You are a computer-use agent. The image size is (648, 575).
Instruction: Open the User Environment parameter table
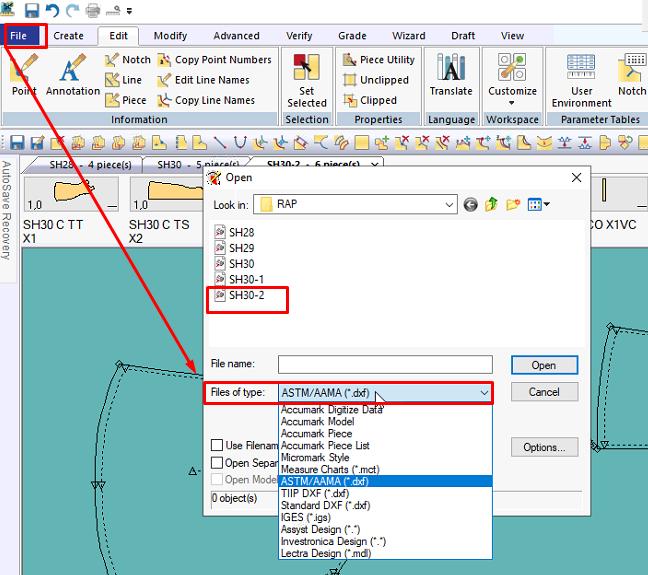pyautogui.click(x=581, y=81)
